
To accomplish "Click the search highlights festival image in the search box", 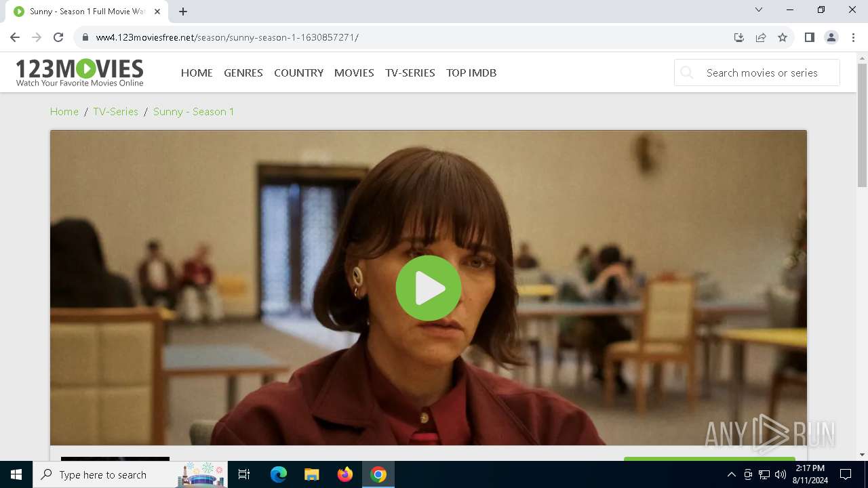I will (201, 474).
